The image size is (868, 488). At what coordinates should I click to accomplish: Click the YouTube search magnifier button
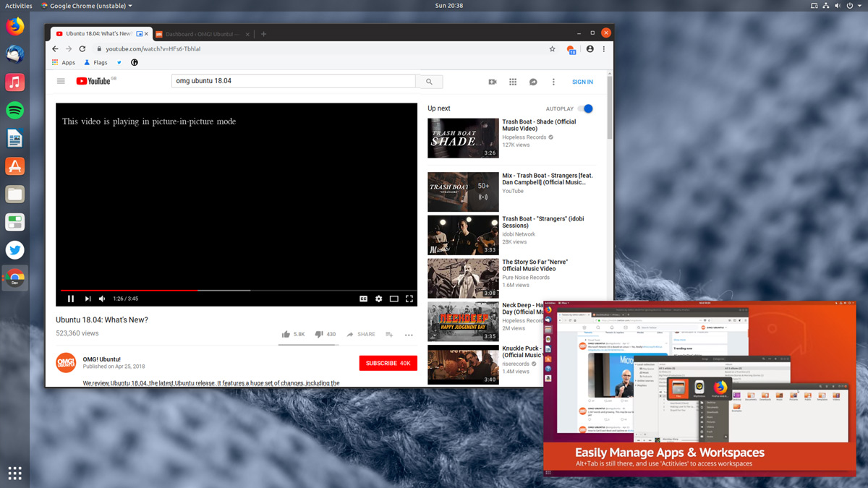coord(429,82)
